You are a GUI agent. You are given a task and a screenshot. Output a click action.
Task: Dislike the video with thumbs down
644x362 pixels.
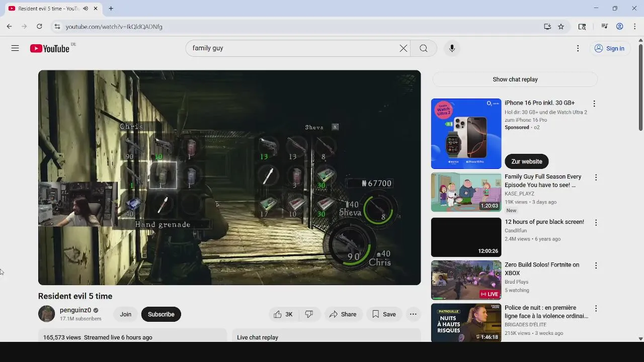pyautogui.click(x=309, y=314)
